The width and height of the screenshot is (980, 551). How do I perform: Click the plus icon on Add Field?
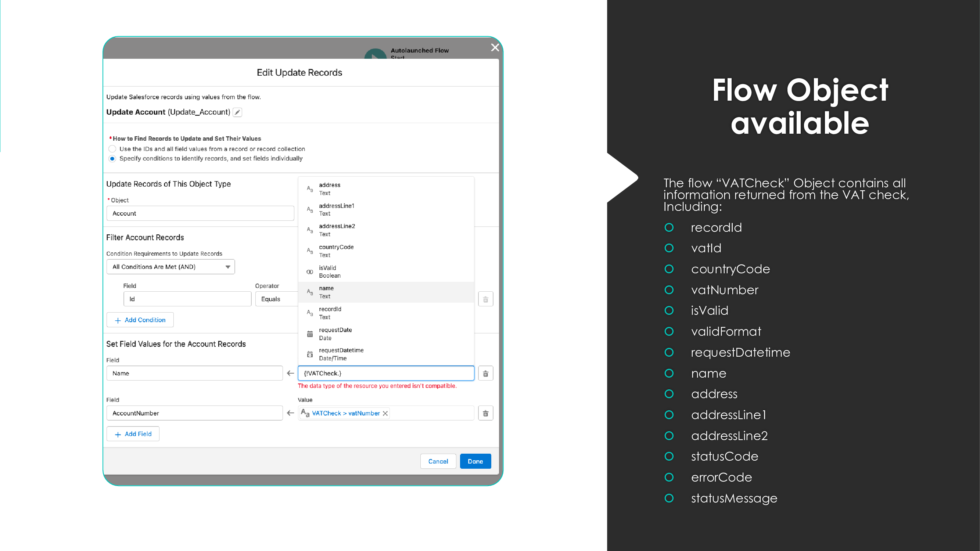(x=118, y=434)
